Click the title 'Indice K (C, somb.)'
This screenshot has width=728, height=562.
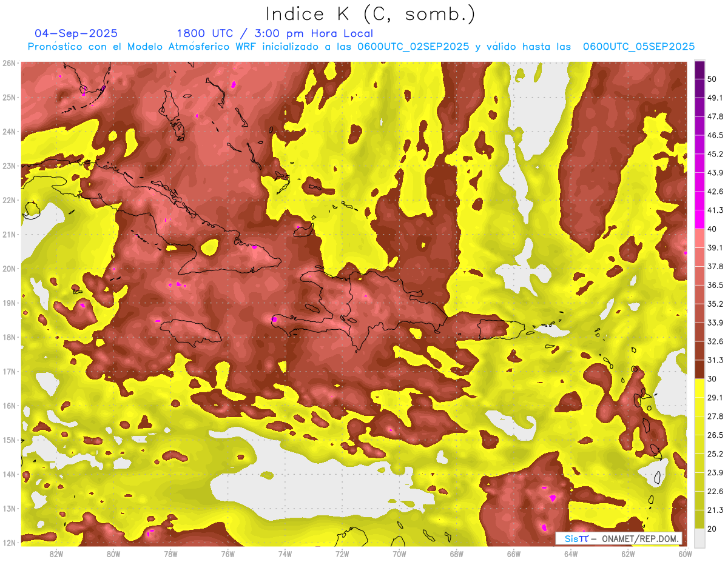point(370,13)
